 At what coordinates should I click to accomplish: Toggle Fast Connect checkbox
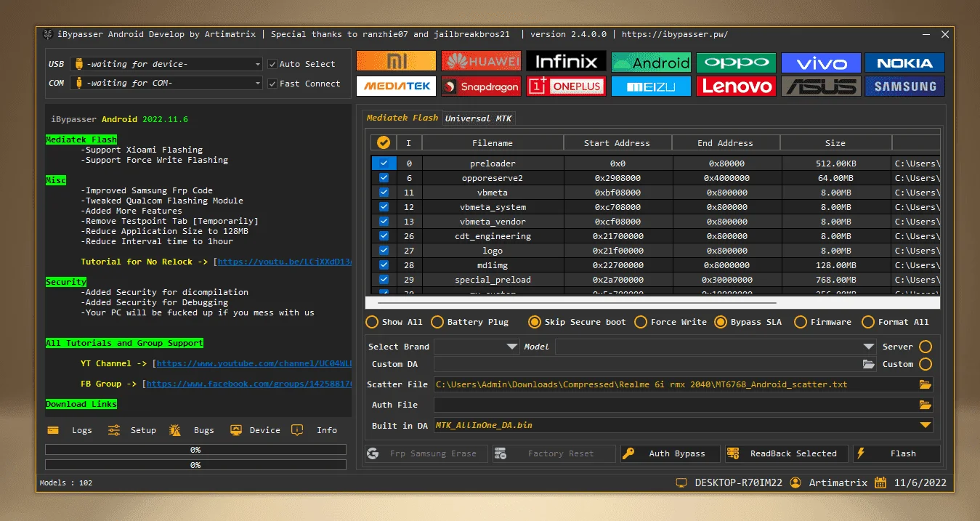click(272, 84)
